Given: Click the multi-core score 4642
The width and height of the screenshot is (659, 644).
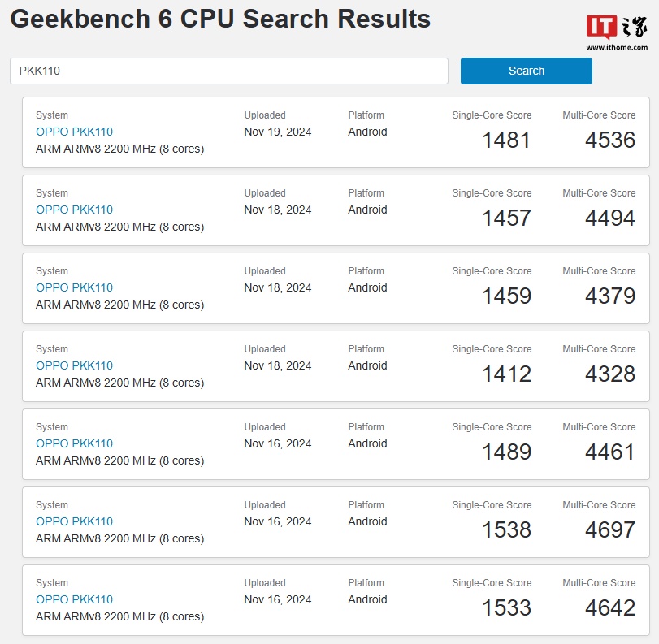Looking at the screenshot, I should tap(610, 607).
